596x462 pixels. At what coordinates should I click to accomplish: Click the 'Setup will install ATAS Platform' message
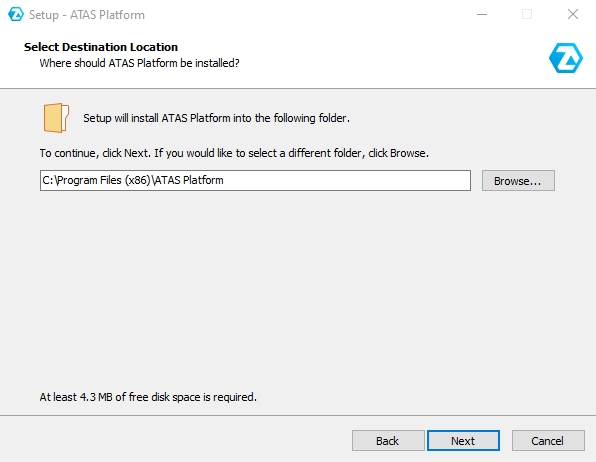tap(216, 118)
